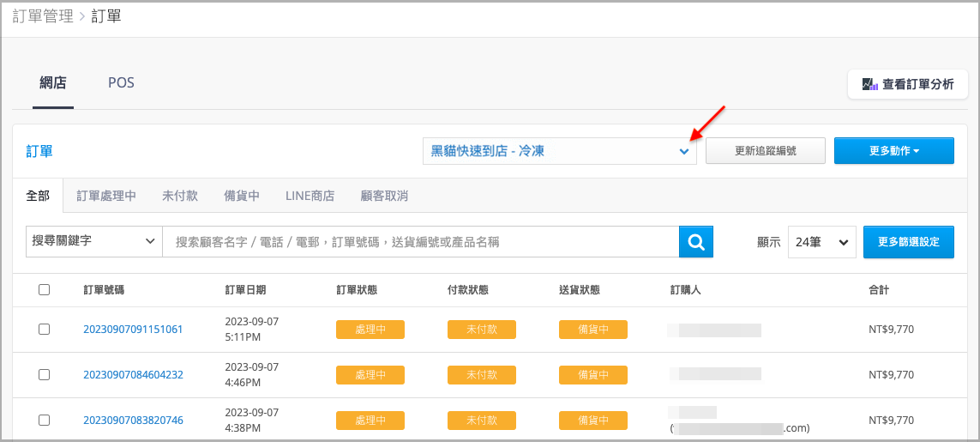The height and width of the screenshot is (442, 980).
Task: Open order link 20230907084604232
Action: pyautogui.click(x=133, y=374)
